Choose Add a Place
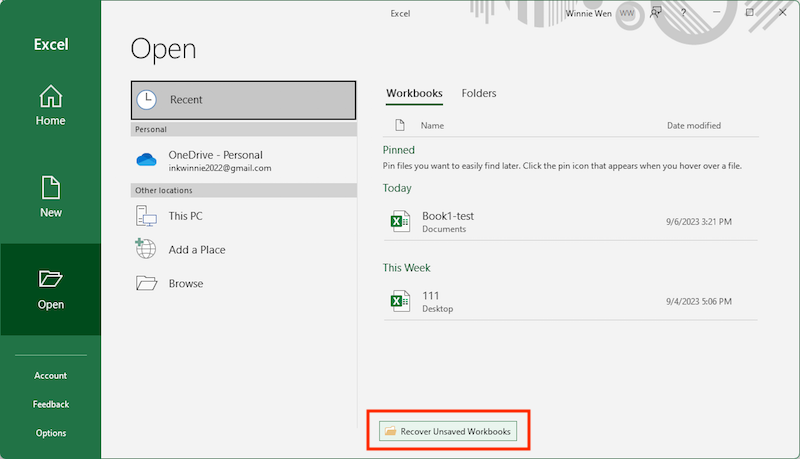The height and width of the screenshot is (459, 800). pos(243,249)
